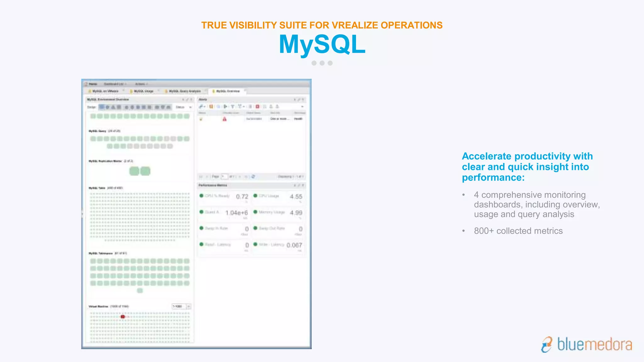Image resolution: width=644 pixels, height=362 pixels.
Task: Edit the MySQL Environment Overview widget
Action: [x=187, y=100]
